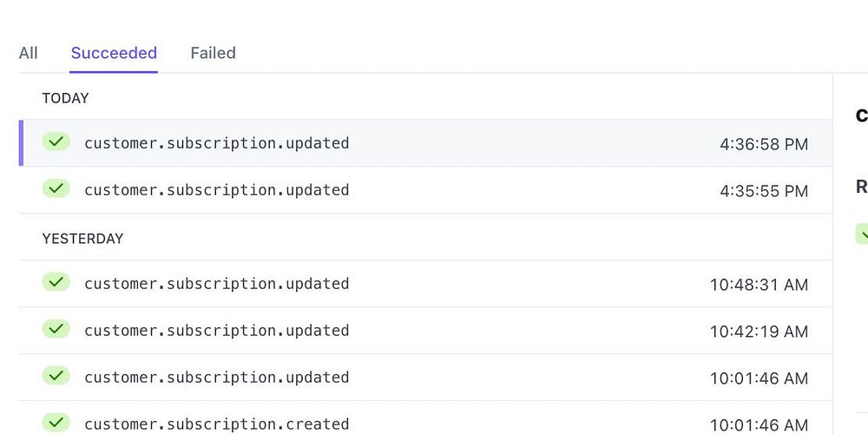Click the TODAY section header
The height and width of the screenshot is (434, 868).
click(65, 98)
